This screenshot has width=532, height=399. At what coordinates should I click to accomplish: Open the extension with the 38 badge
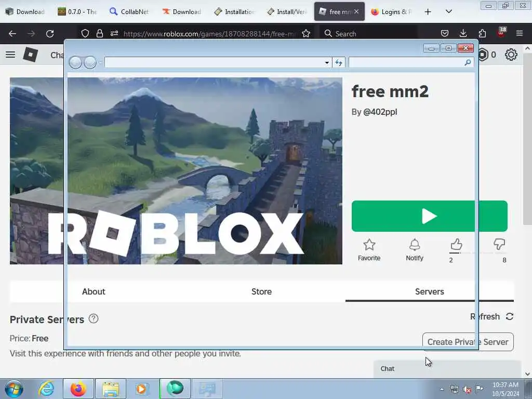tap(501, 33)
